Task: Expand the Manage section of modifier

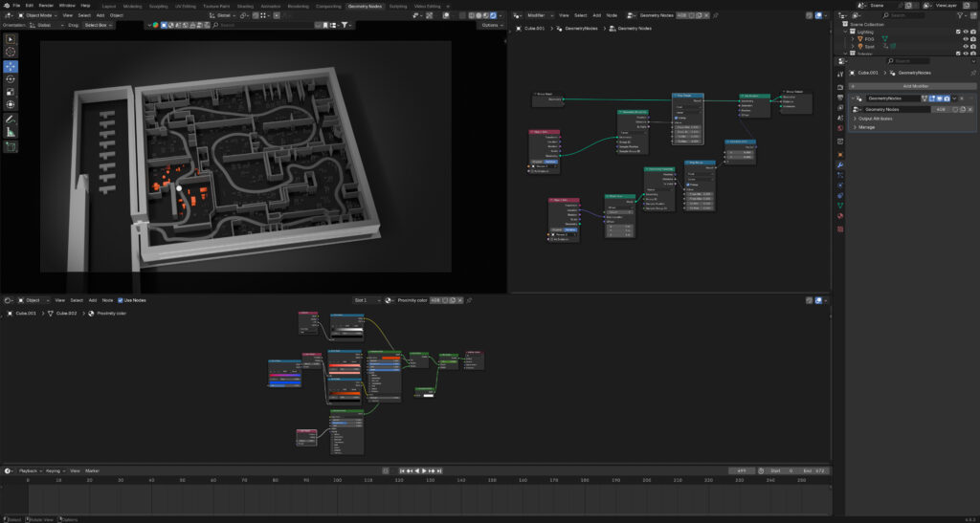Action: coord(866,127)
